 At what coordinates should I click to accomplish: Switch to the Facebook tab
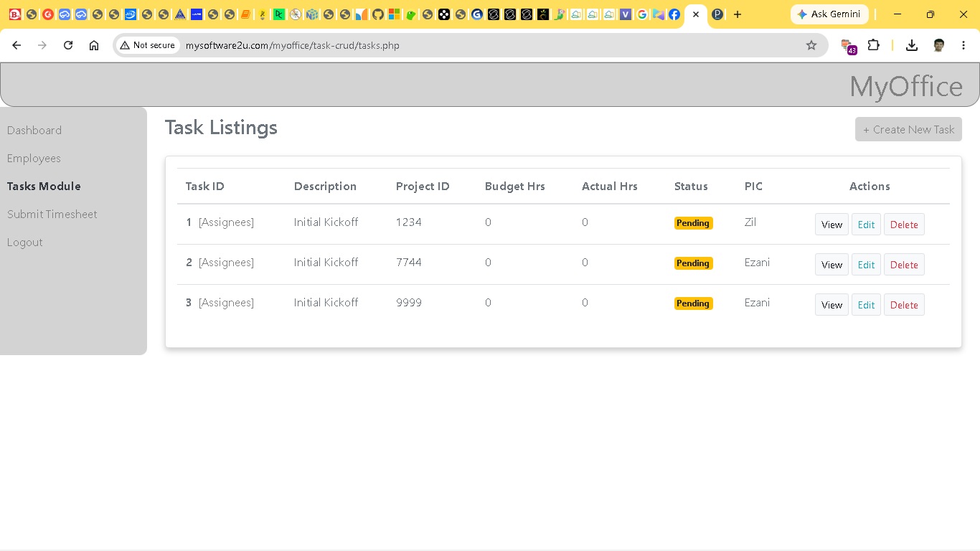click(674, 14)
